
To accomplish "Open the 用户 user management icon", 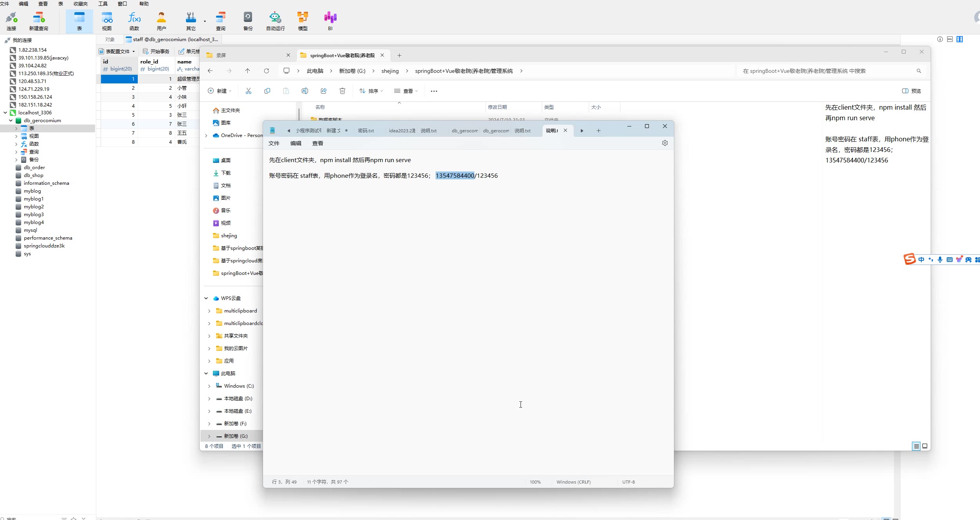I will point(161,21).
